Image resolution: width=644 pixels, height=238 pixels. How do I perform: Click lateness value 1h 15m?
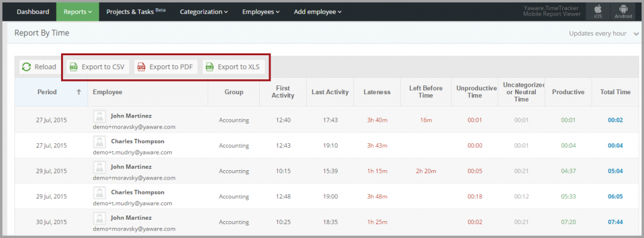tap(377, 171)
